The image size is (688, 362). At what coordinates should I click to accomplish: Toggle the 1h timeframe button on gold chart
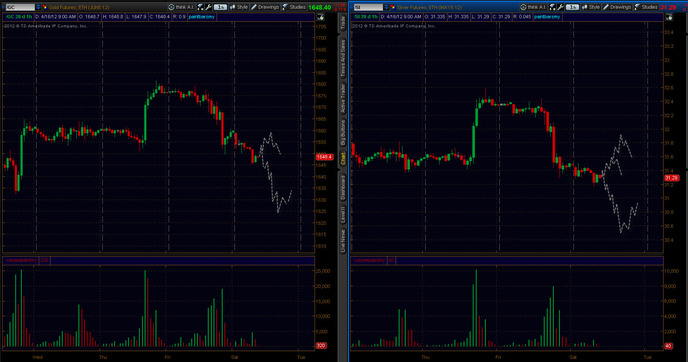pos(220,7)
